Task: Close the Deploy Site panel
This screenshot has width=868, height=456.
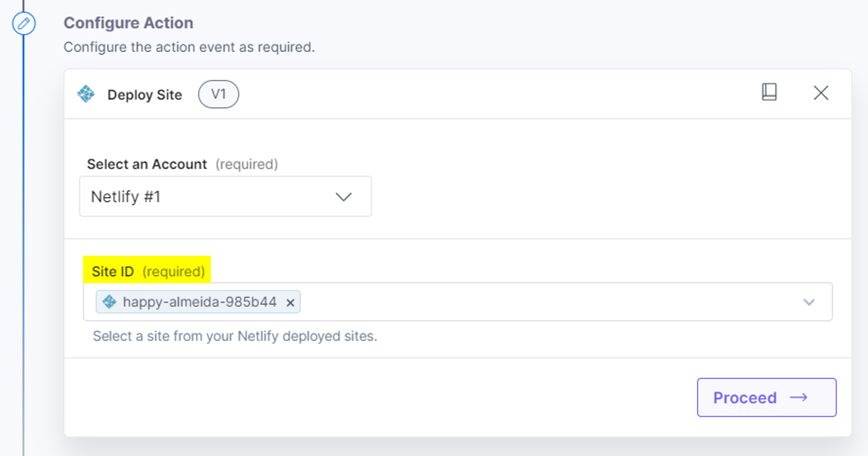Action: tap(821, 93)
